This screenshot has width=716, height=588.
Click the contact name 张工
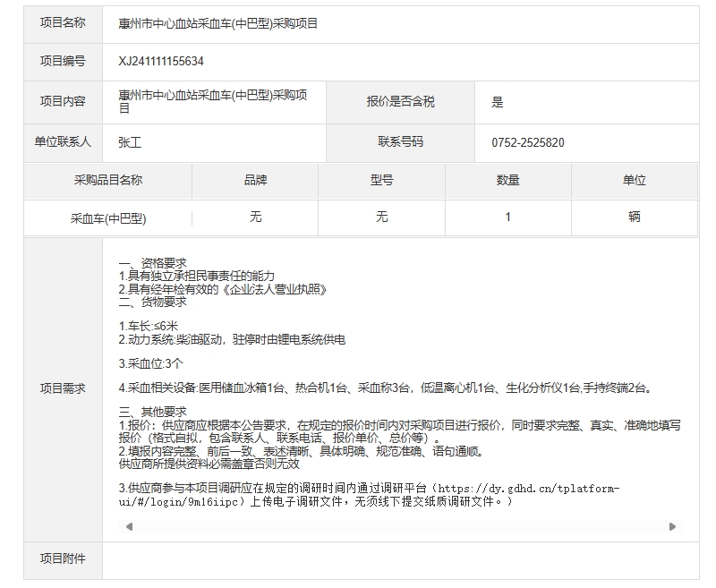(x=130, y=142)
